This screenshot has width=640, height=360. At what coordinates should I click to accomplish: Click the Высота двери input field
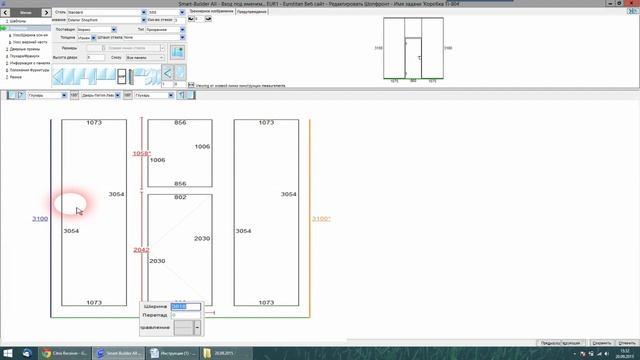click(96, 58)
